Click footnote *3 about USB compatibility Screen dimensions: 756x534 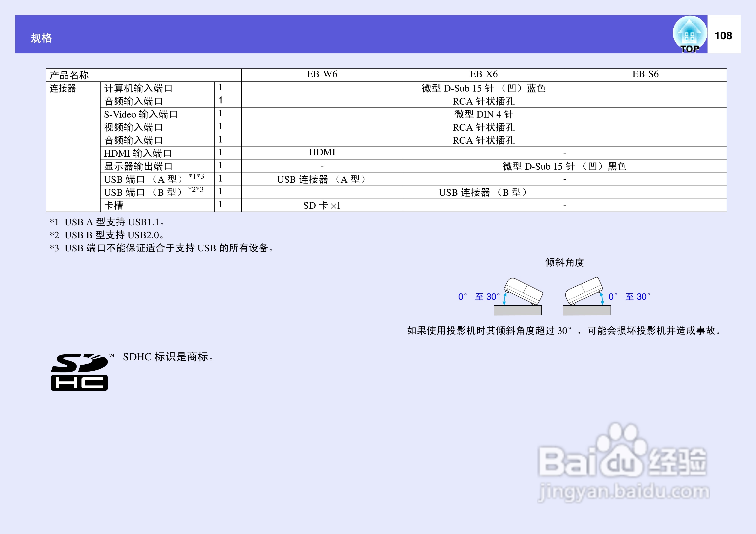point(162,248)
